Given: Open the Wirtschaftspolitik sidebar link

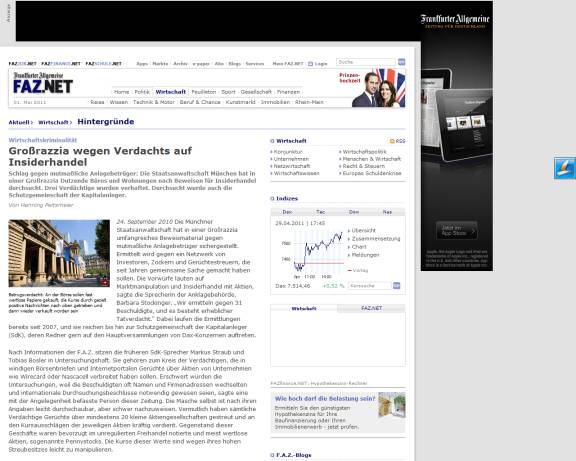Looking at the screenshot, I should pyautogui.click(x=364, y=152).
